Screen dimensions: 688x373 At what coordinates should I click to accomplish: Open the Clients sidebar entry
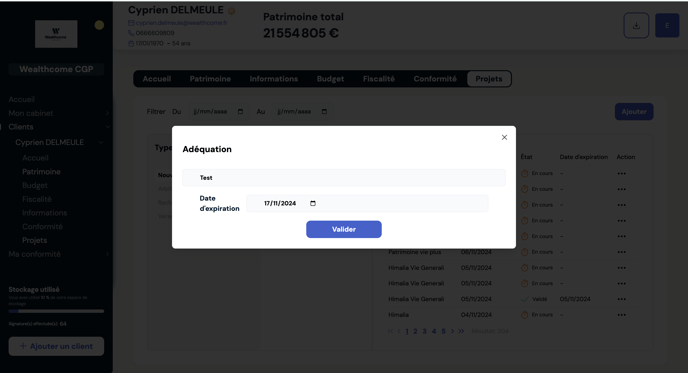click(x=21, y=127)
